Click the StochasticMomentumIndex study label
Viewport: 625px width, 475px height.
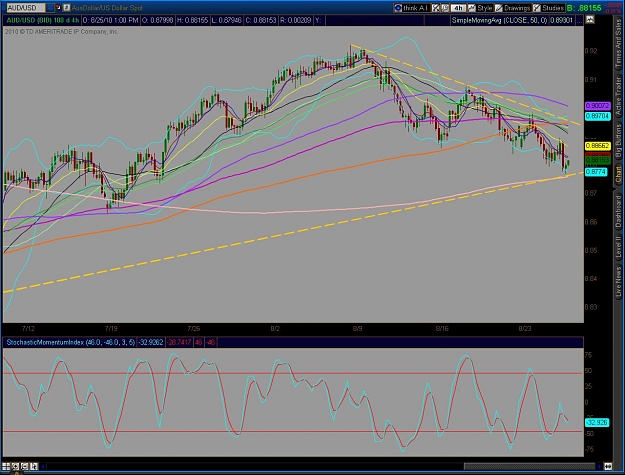pos(70,342)
